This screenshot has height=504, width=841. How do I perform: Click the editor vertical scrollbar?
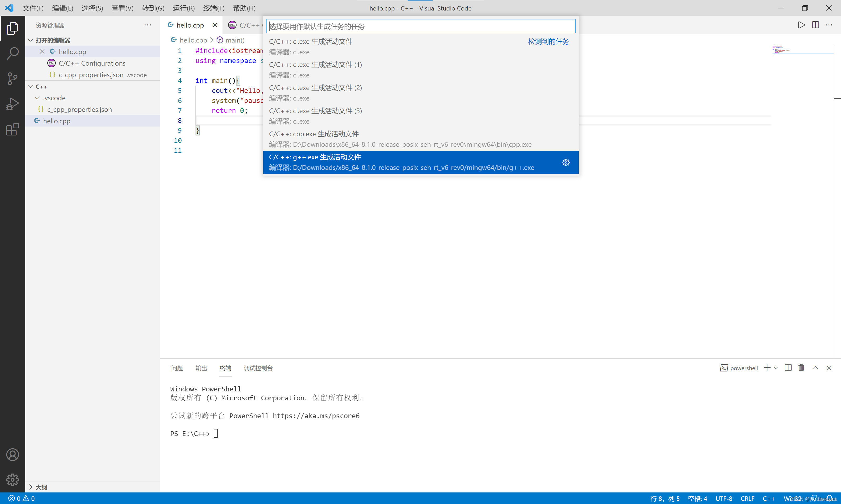(x=837, y=98)
